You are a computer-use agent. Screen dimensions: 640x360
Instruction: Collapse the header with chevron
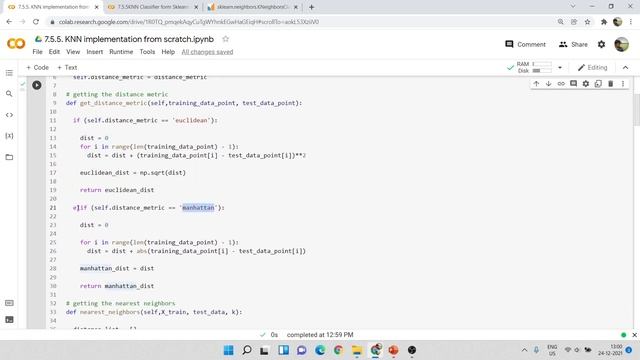click(625, 67)
